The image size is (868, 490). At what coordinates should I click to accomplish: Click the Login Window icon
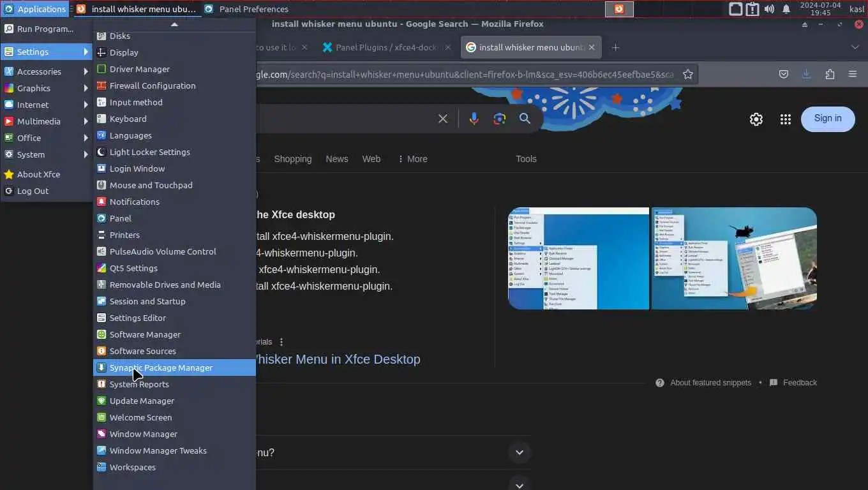tap(101, 168)
